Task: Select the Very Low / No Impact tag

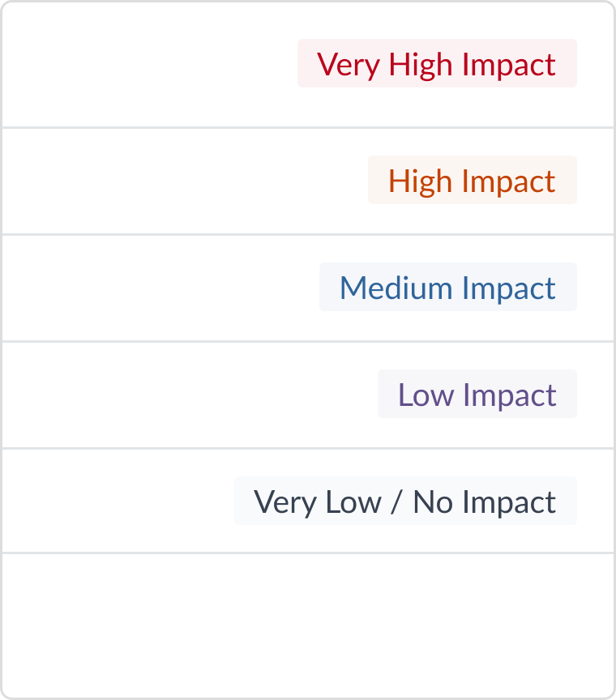Action: click(405, 501)
